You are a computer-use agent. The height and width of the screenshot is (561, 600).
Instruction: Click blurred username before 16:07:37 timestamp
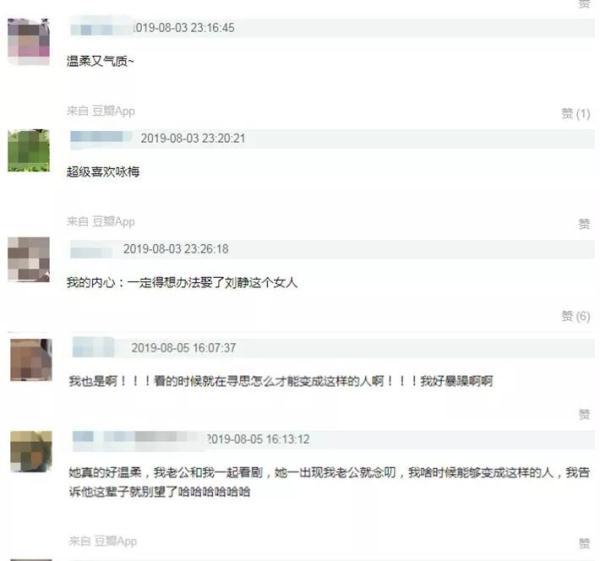[x=93, y=347]
